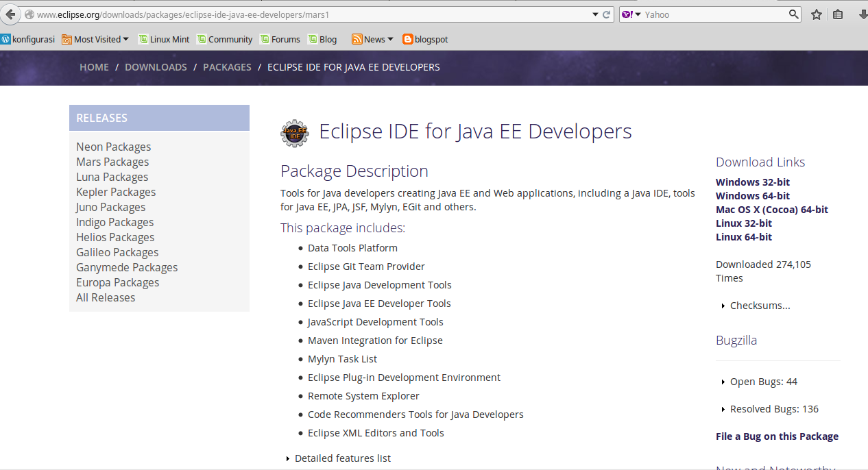This screenshot has height=470, width=868.
Task: Click Remote System Explorer item
Action: click(x=363, y=396)
